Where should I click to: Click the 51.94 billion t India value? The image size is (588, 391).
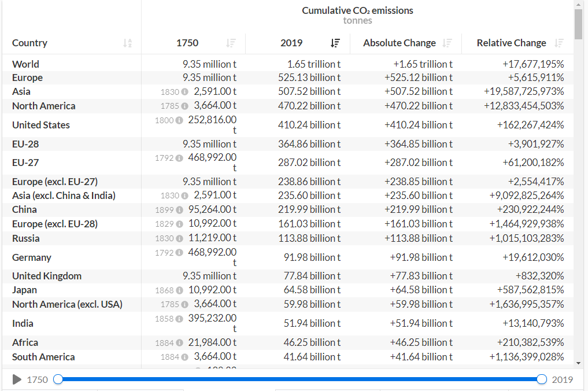coord(312,323)
